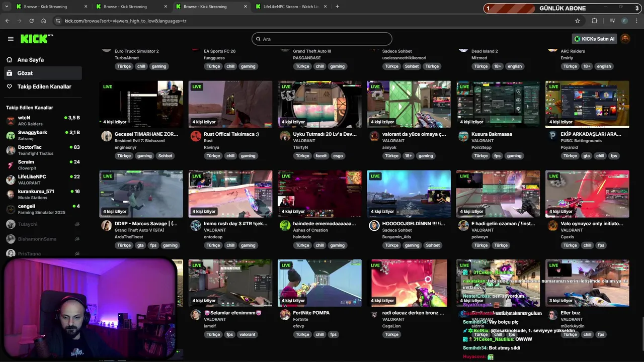Open wtcN followed channel
644x362 pixels.
coord(42,121)
